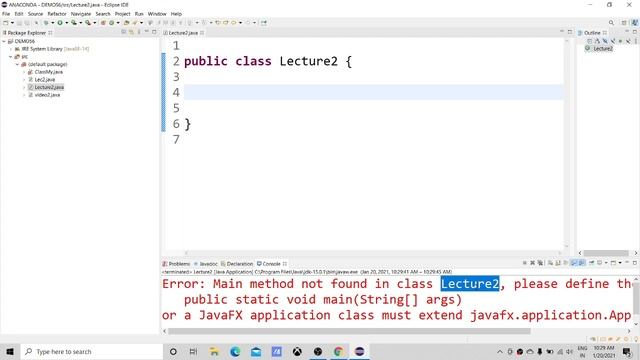
Task: Click Console horizontal scrollbar
Action: [349, 331]
